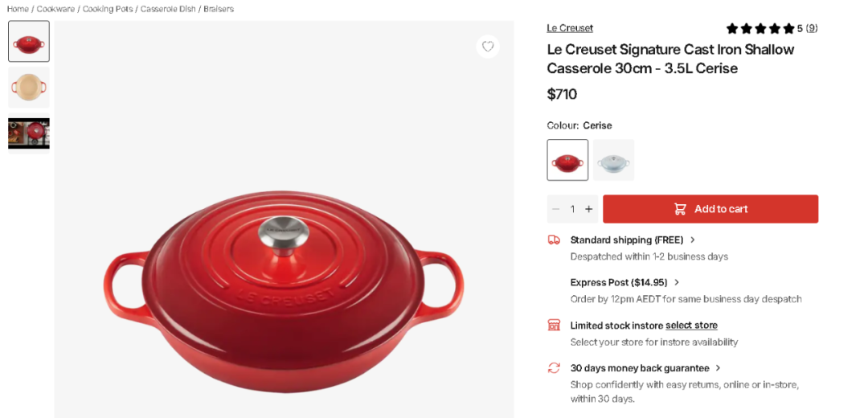This screenshot has height=418, width=868.
Task: Open the 9 reviews count link
Action: pos(812,28)
